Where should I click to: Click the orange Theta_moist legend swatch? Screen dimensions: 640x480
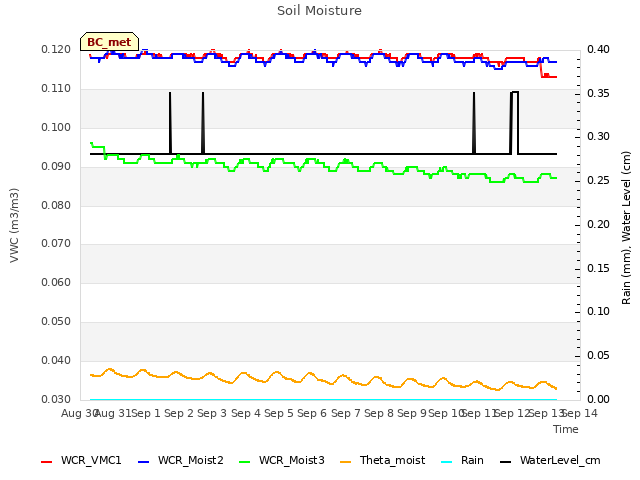345,462
